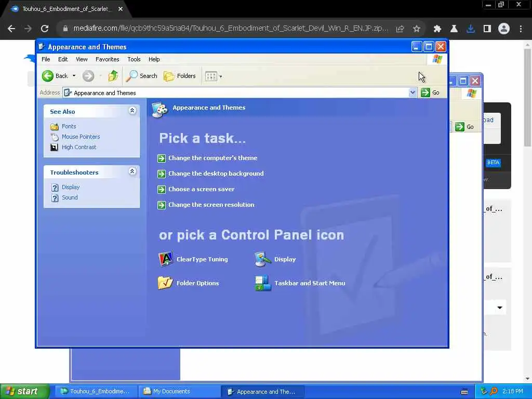
Task: Open the Folder Options icon
Action: click(189, 283)
